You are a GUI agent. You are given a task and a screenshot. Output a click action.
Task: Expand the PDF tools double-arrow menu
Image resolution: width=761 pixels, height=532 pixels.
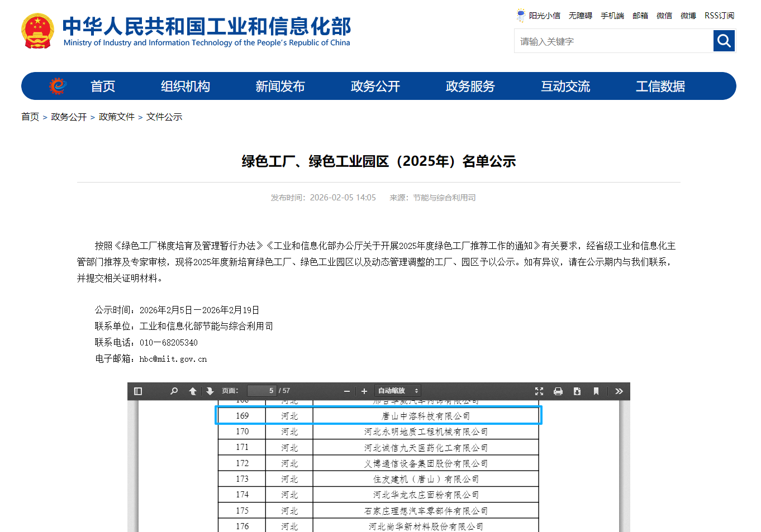click(619, 391)
